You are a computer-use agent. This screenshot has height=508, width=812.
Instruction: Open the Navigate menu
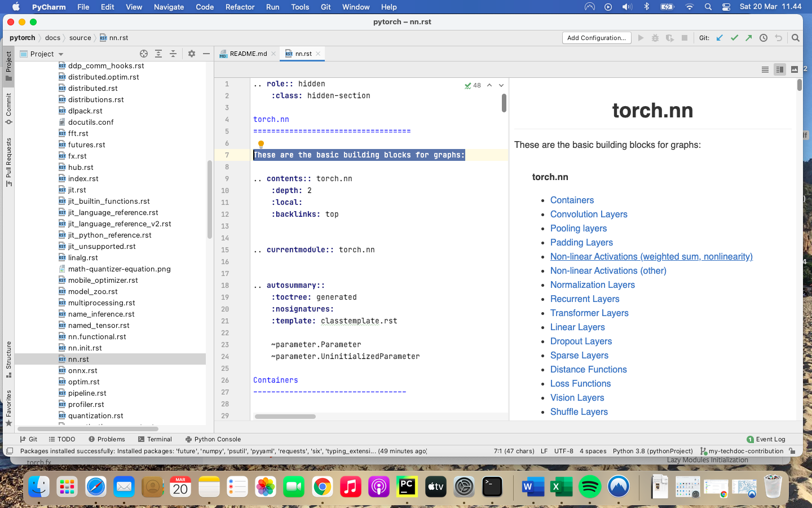pos(169,7)
